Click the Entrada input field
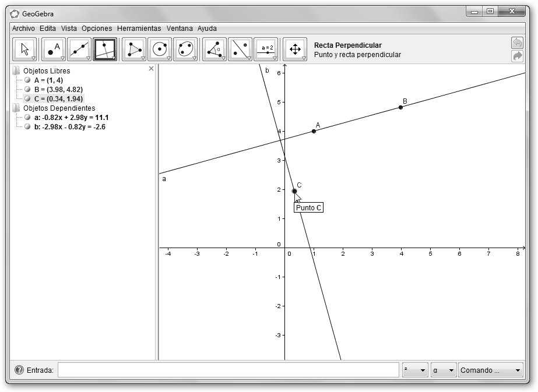Screen dimensions: 538x392 click(228, 370)
